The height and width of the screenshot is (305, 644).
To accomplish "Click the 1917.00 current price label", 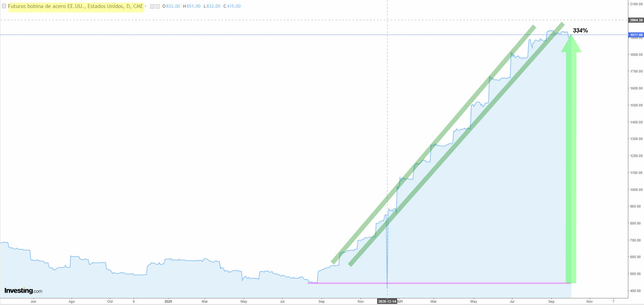I will point(636,35).
